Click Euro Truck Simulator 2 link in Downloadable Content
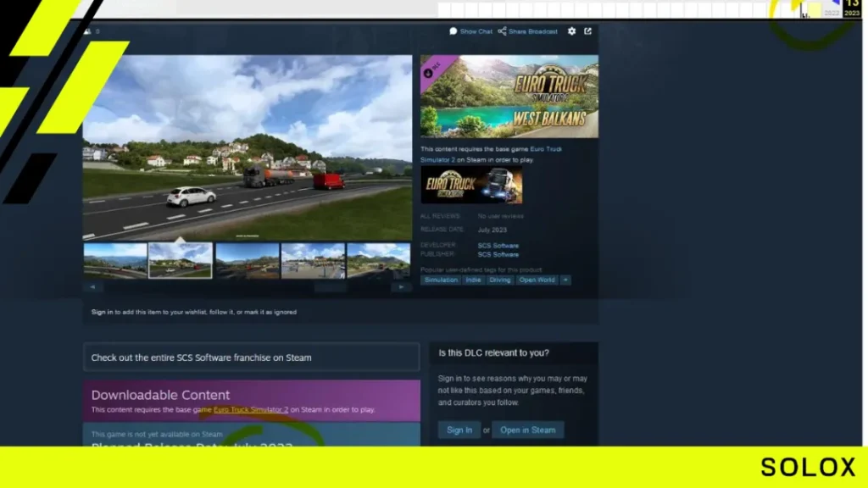The height and width of the screenshot is (488, 868). (x=251, y=410)
